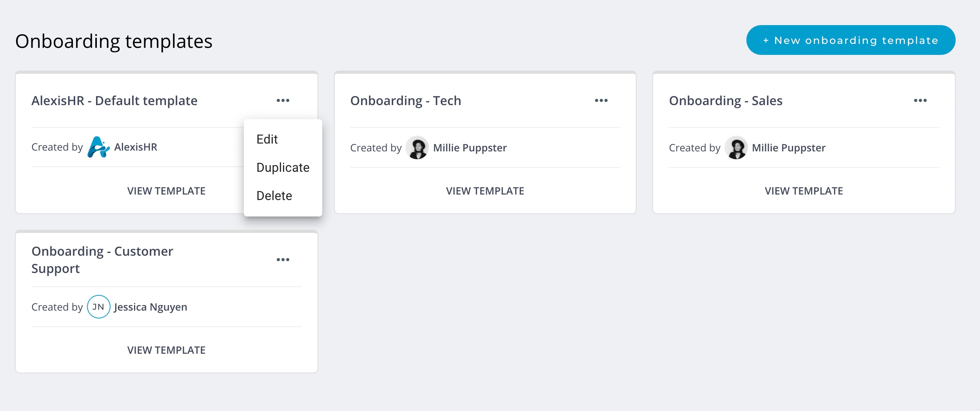Open the three-dot menu on Onboarding - Sales
This screenshot has width=980, height=411.
[x=920, y=100]
